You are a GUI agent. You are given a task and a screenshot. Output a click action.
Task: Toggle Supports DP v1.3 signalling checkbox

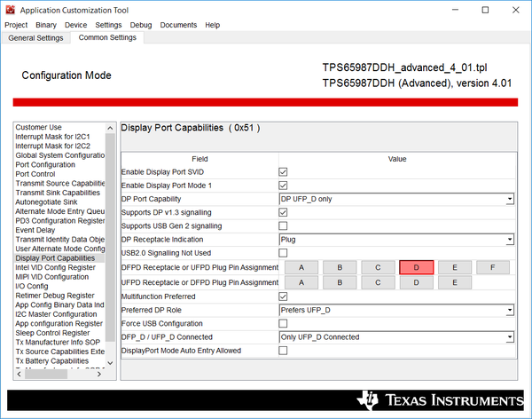click(283, 212)
